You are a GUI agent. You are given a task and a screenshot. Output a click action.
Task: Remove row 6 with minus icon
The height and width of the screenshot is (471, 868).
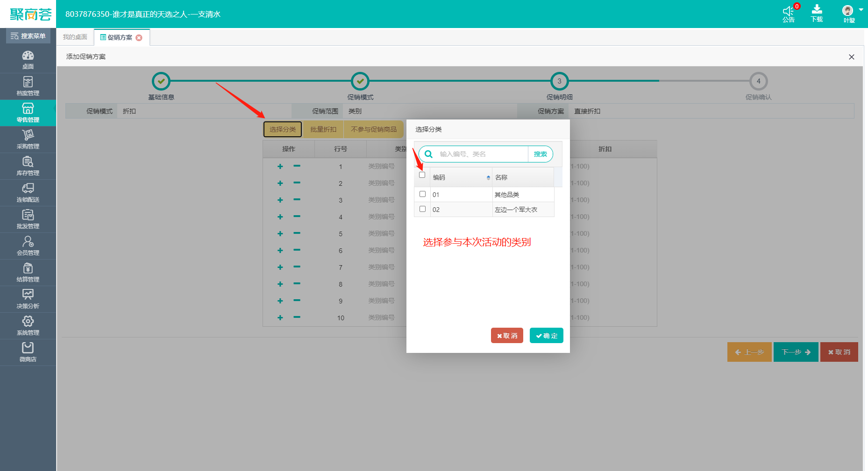tap(297, 250)
